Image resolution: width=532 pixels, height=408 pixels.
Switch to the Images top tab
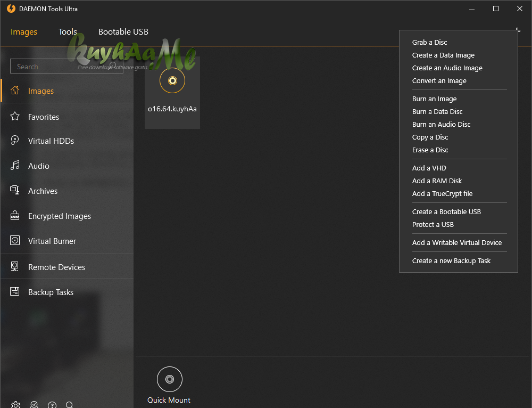(24, 31)
